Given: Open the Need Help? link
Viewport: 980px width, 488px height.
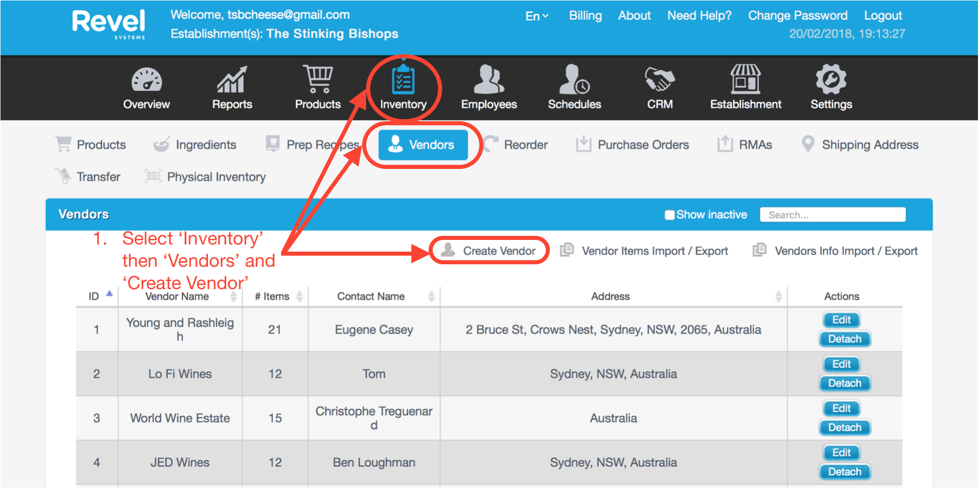Looking at the screenshot, I should pos(699,16).
